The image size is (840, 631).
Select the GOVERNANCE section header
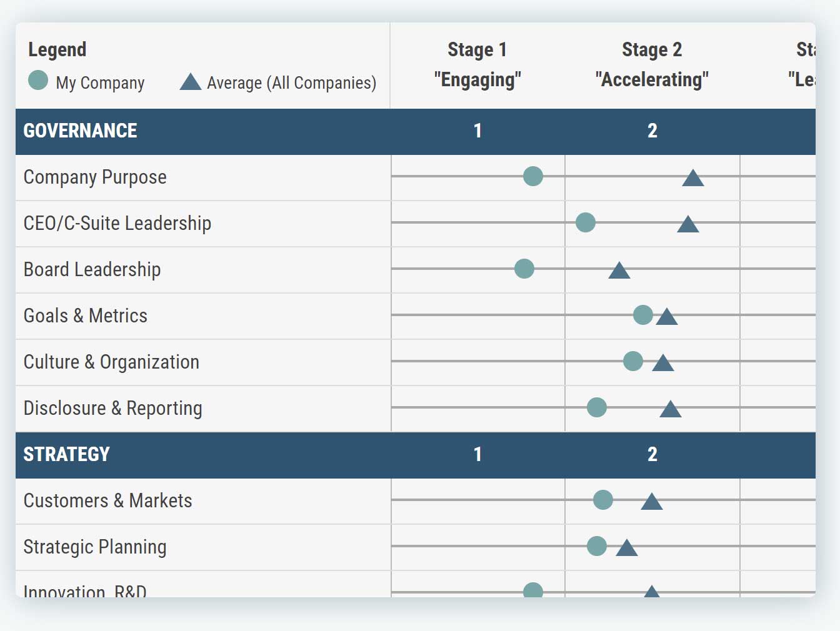[80, 131]
